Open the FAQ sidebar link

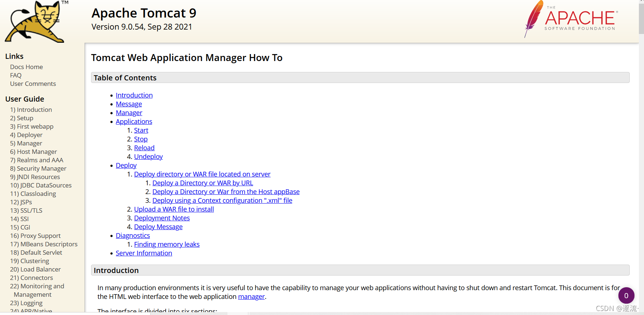click(x=16, y=75)
